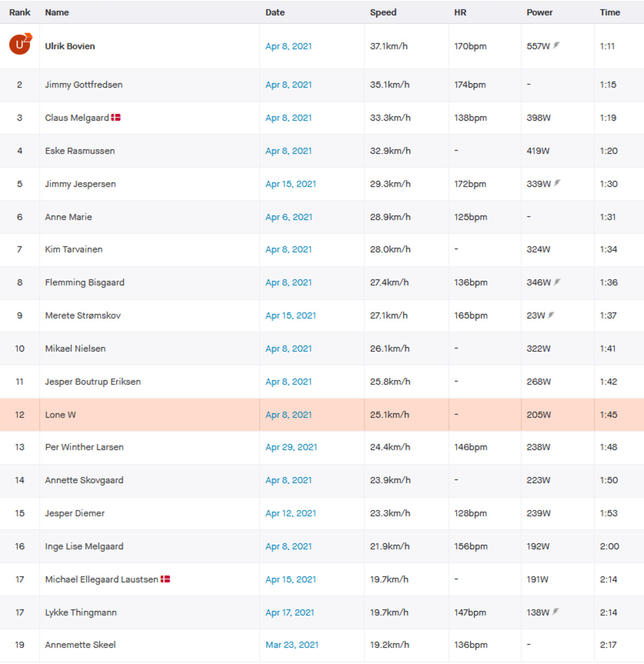Click the Danish flag next to Claus Melgaard

115,117
